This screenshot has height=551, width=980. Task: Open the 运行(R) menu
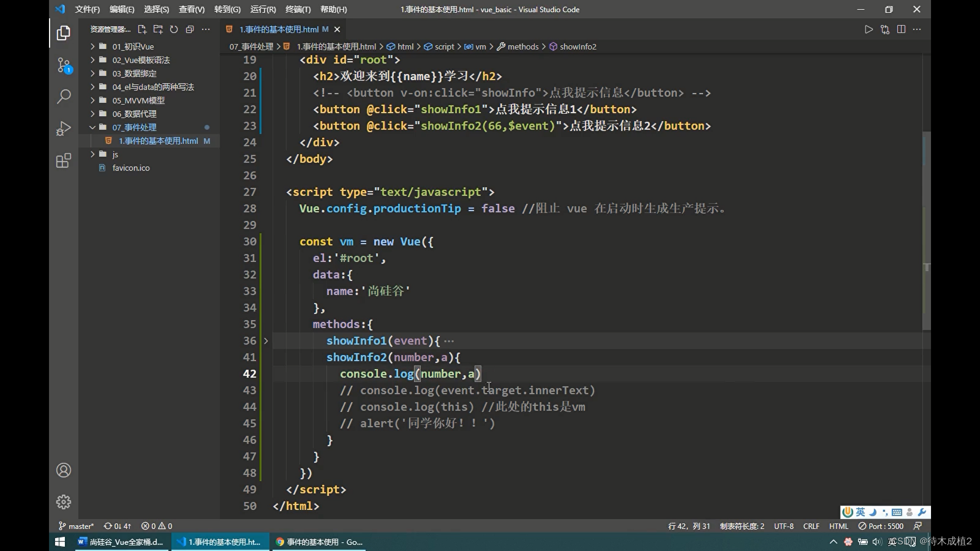click(263, 9)
